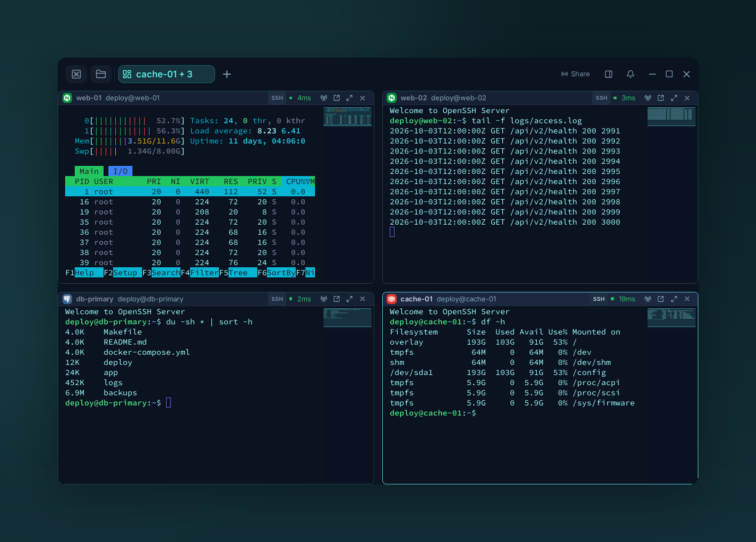
Task: Select htop process row PID 39
Action: (190, 263)
